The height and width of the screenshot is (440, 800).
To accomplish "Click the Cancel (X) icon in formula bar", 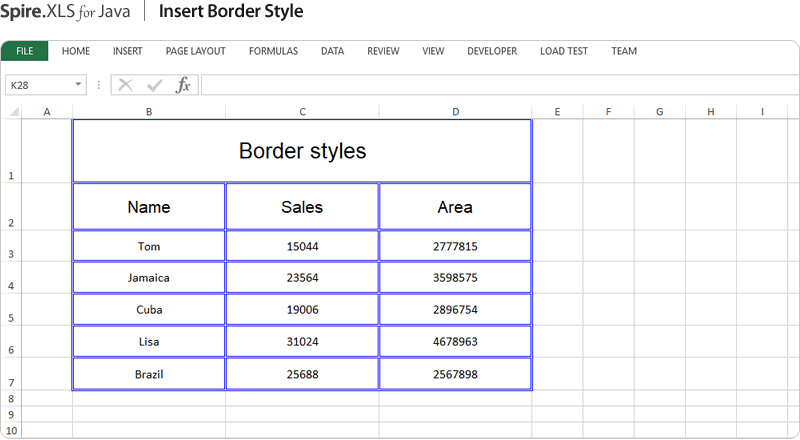I will (125, 85).
